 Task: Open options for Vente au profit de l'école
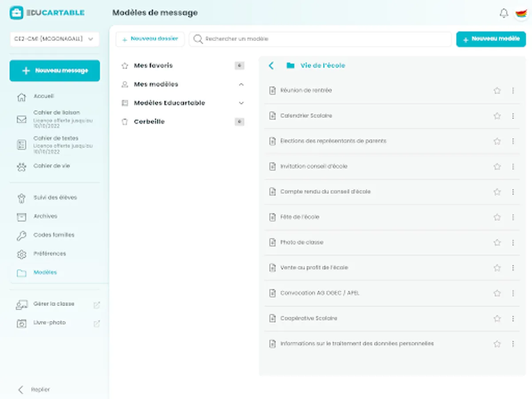[513, 268]
